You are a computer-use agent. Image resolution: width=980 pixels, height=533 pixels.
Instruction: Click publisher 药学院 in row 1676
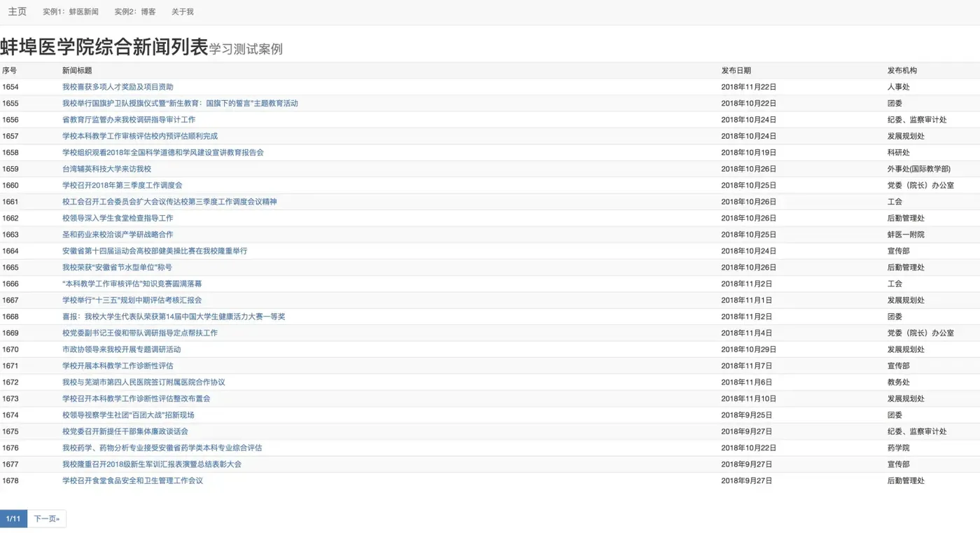click(x=899, y=448)
